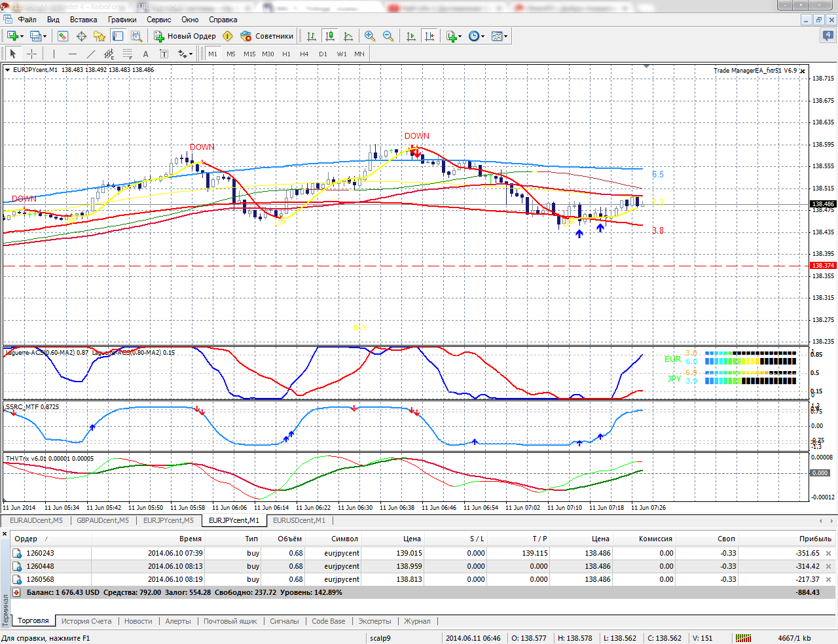
Task: Open the Strategy Tester icon
Action: (x=136, y=36)
